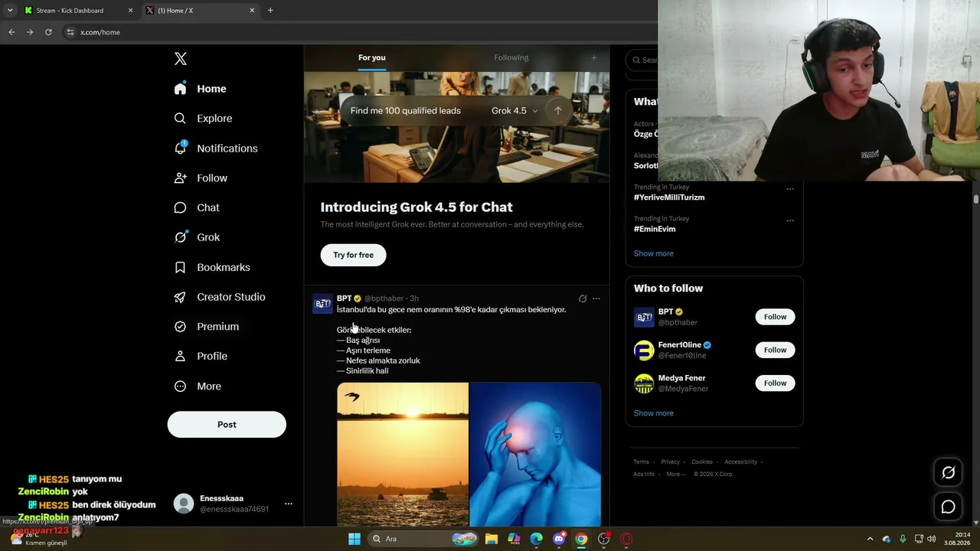Open the BPT post's more options menu
This screenshot has height=551, width=980.
click(x=596, y=298)
